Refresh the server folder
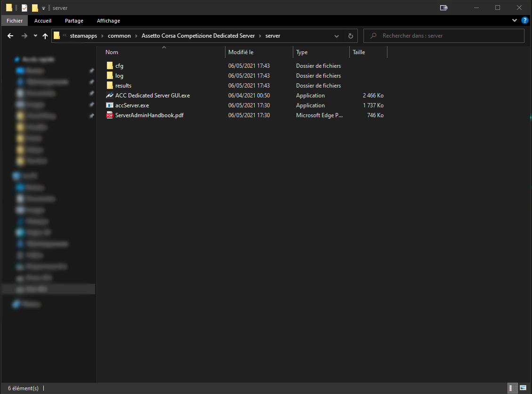Image resolution: width=532 pixels, height=394 pixels. 350,36
